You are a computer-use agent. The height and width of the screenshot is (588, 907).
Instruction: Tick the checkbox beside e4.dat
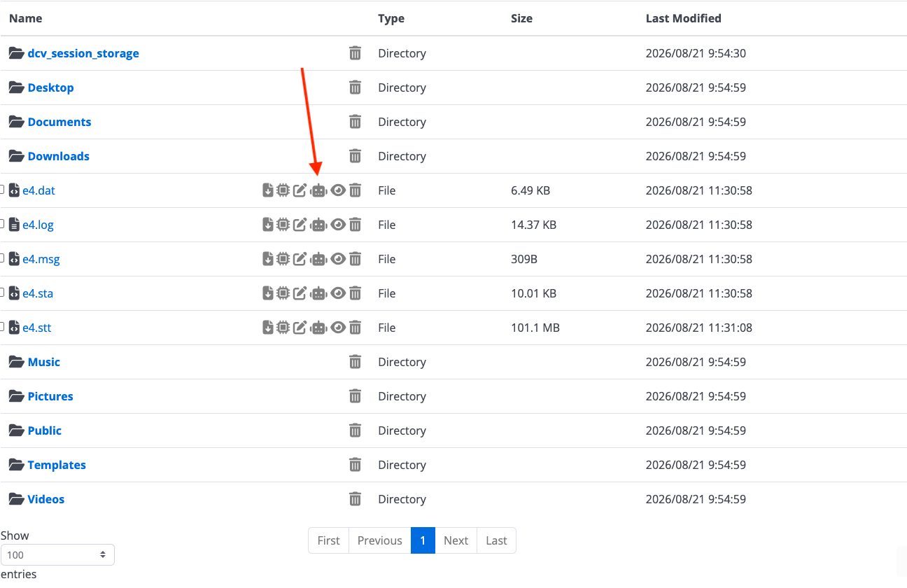click(x=2, y=190)
